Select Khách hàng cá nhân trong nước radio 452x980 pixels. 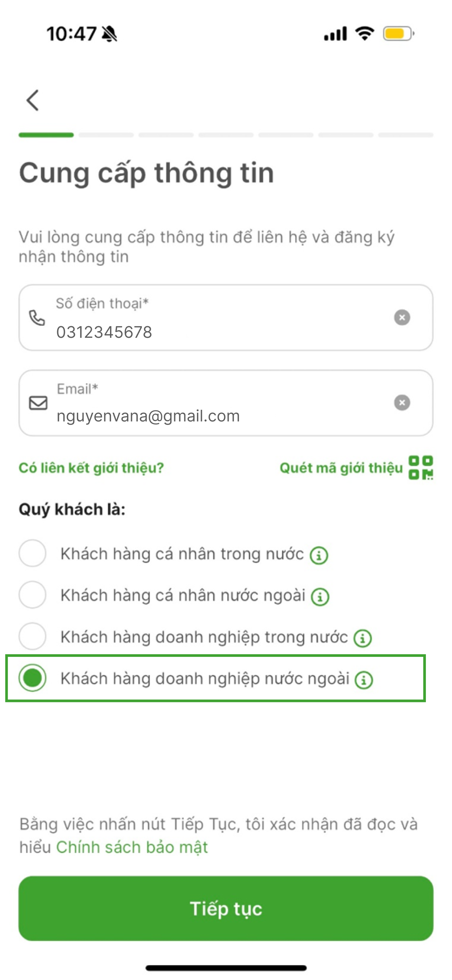tap(33, 553)
